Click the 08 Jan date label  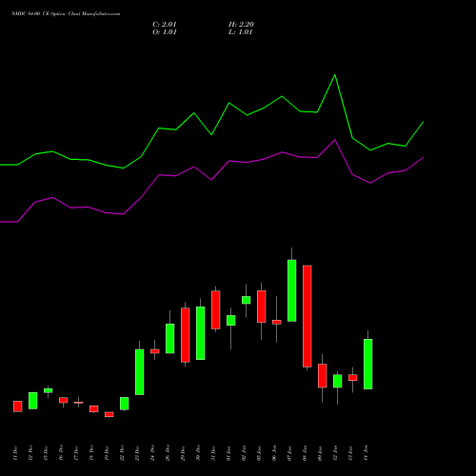[x=305, y=453]
